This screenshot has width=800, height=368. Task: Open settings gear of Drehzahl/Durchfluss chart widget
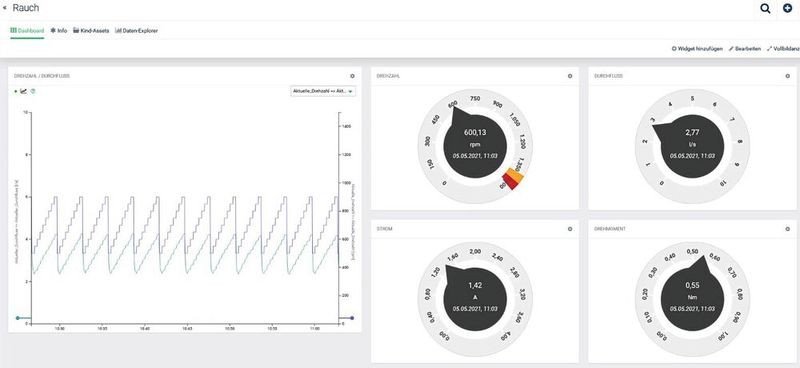pyautogui.click(x=352, y=76)
